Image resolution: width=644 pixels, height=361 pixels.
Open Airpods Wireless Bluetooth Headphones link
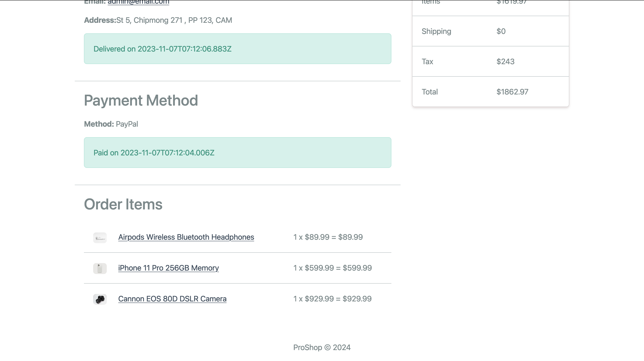pos(186,237)
